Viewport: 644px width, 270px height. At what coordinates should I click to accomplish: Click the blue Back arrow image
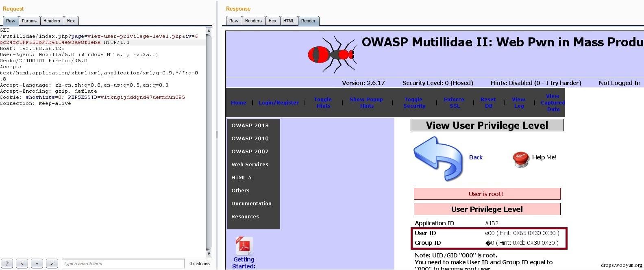(438, 159)
